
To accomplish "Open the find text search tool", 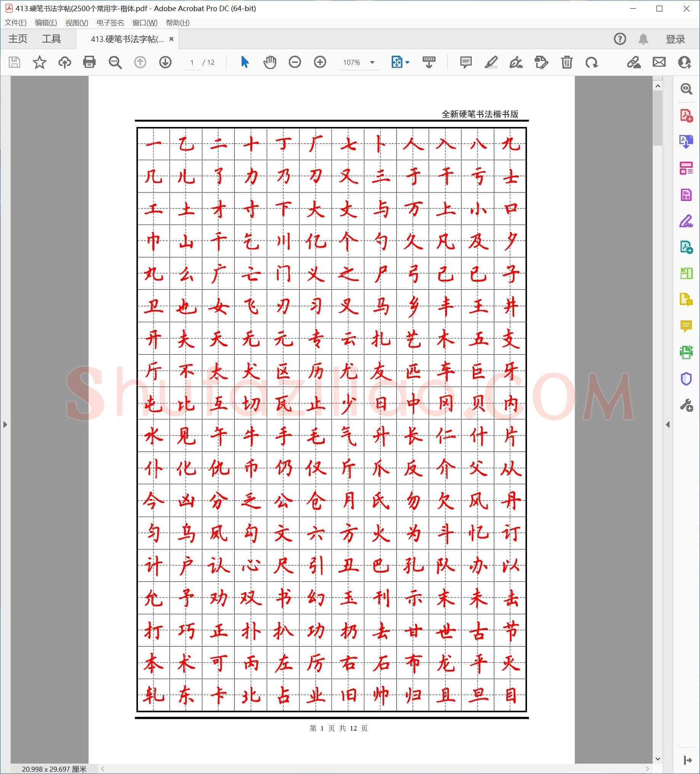I will pos(115,62).
